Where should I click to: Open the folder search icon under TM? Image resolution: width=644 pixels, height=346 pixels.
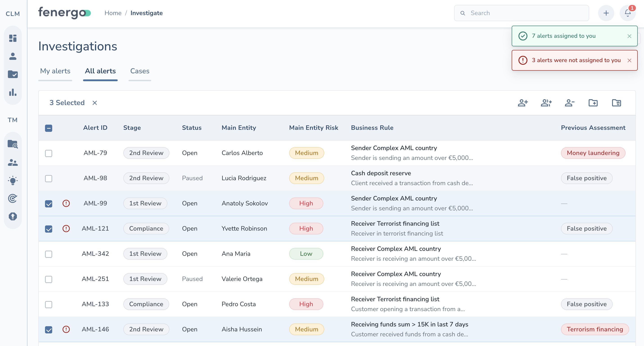[x=13, y=144]
